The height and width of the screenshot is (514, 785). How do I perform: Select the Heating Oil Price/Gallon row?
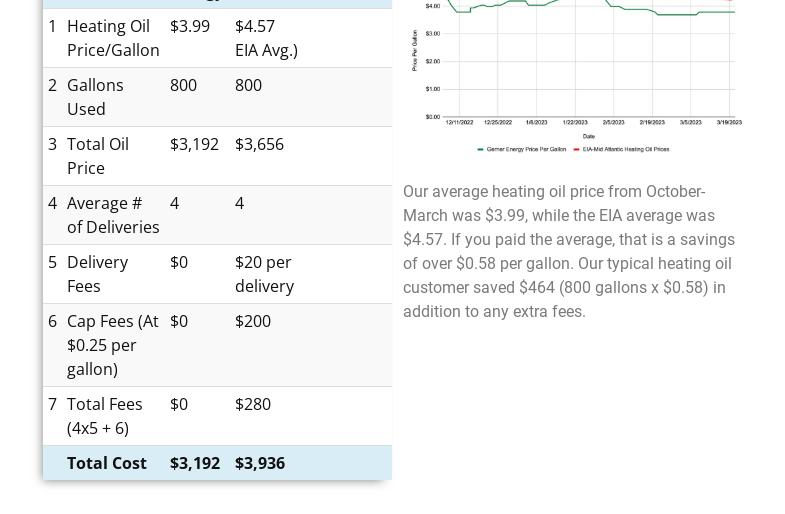[112, 38]
